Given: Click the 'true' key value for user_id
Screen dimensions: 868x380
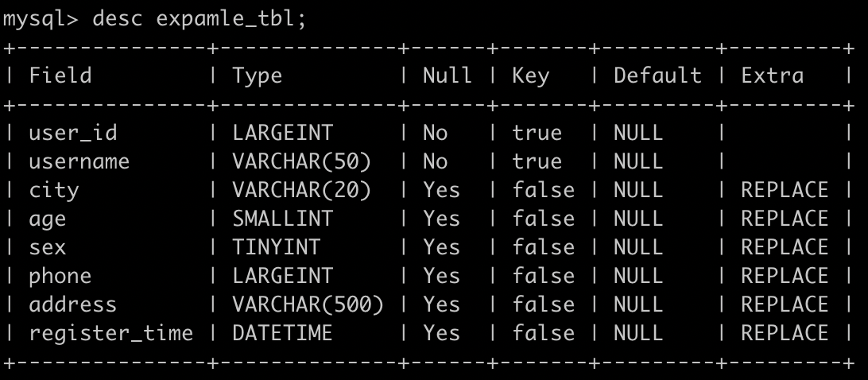Looking at the screenshot, I should [x=537, y=133].
